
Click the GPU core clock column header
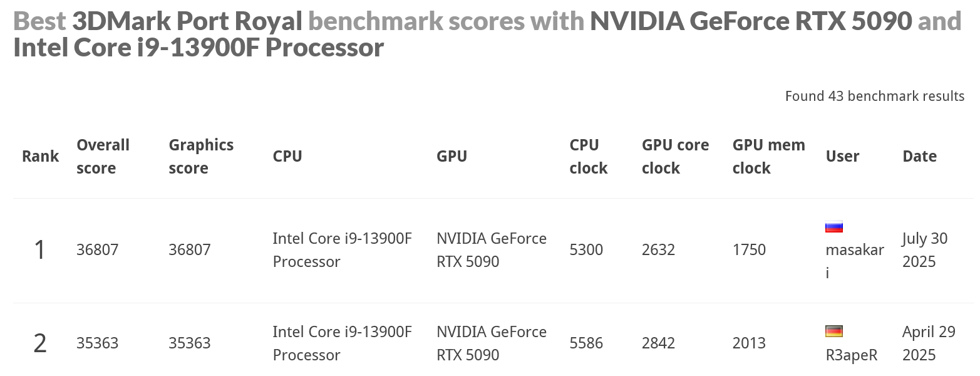[675, 157]
